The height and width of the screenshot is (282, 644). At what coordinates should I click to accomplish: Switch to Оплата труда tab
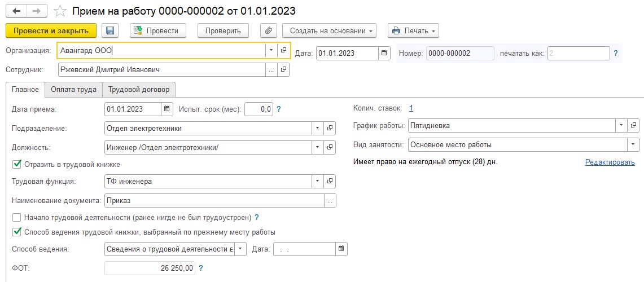click(73, 90)
